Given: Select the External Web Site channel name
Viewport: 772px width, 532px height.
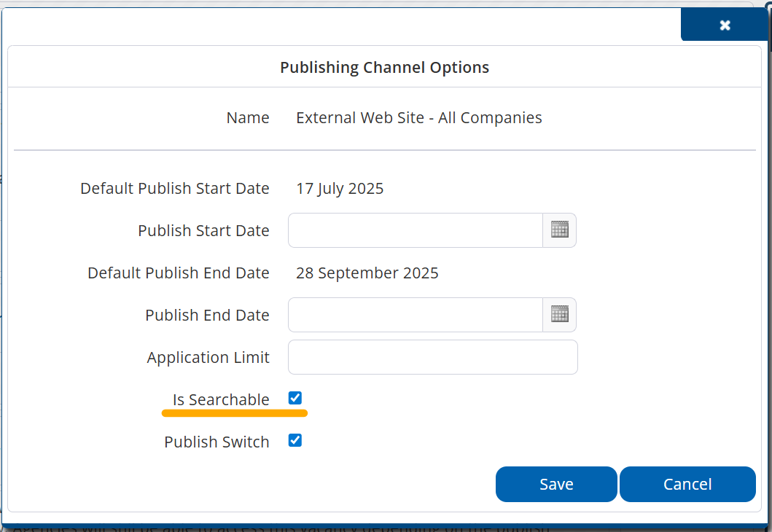Looking at the screenshot, I should [x=418, y=117].
